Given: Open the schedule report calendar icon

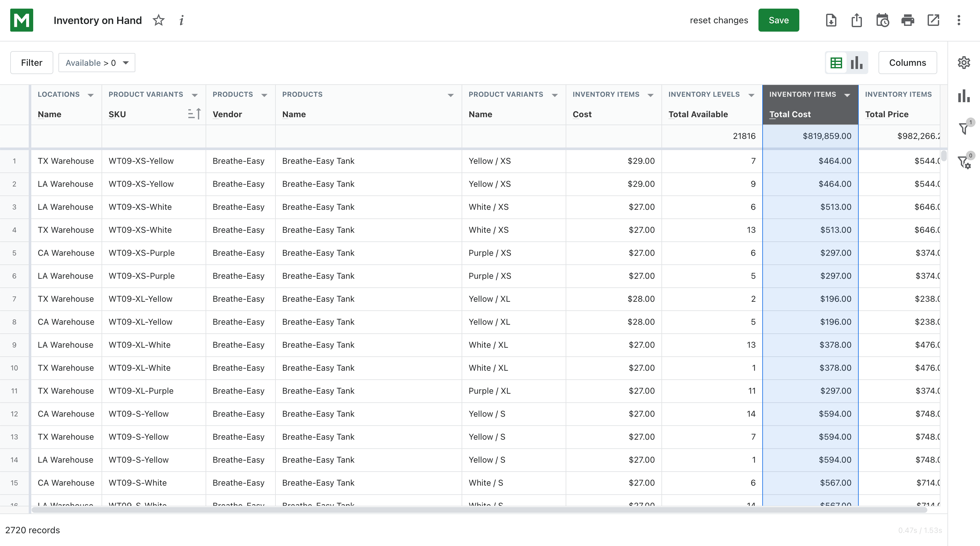Looking at the screenshot, I should pos(883,20).
